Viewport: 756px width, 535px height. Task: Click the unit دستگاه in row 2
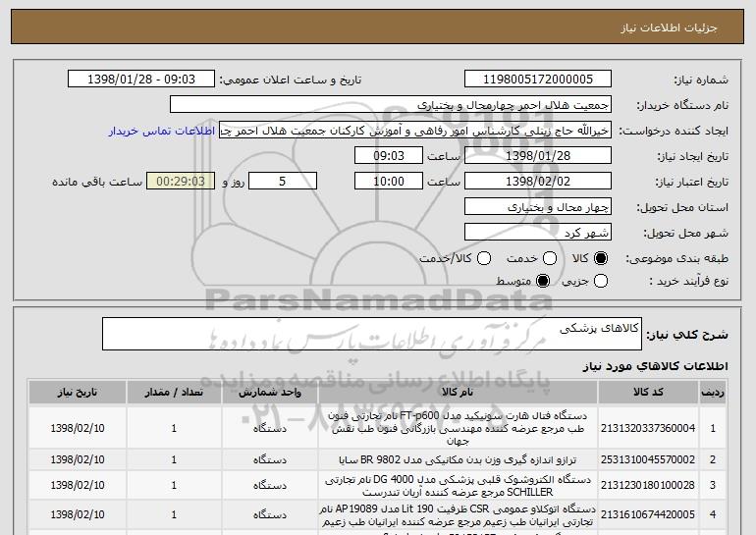[x=270, y=459]
